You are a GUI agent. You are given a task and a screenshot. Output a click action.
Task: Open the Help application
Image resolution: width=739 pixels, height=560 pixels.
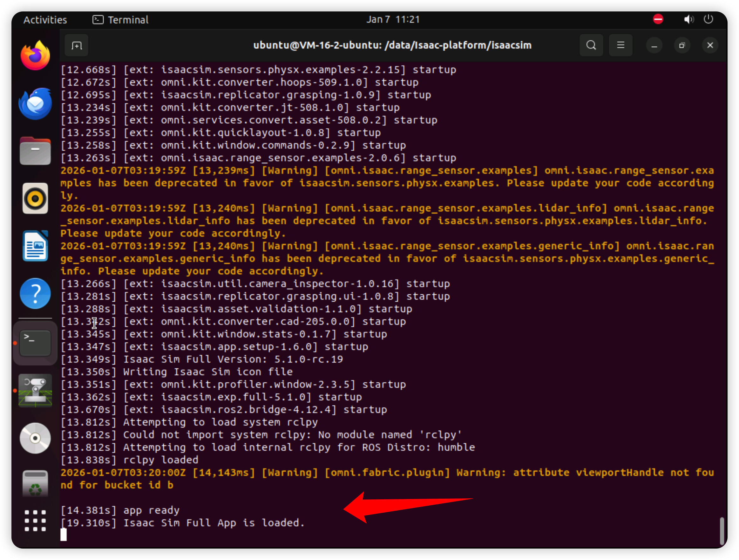[35, 294]
